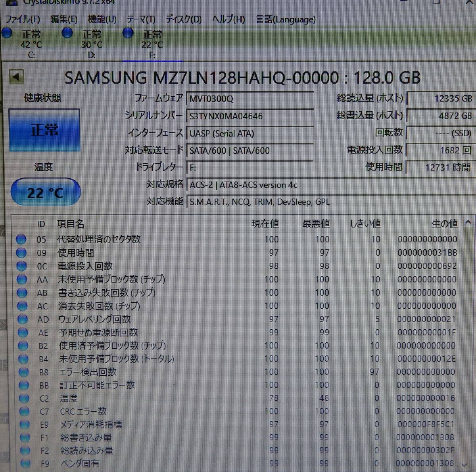Select the メディア消耗指標 attribute name
The image size is (476, 472).
coord(91,424)
